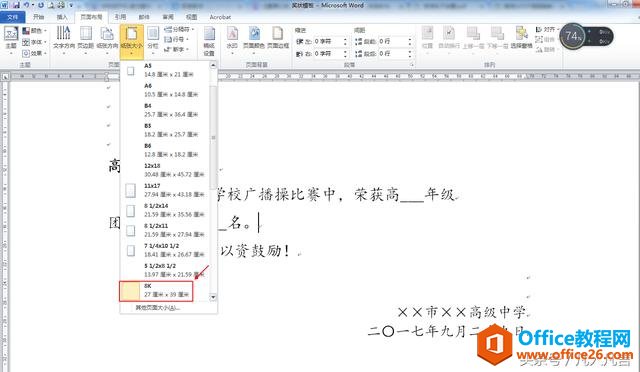This screenshot has height=372, width=640.
Task: Open More Paper Sizes (其他页面大小)
Action: pyautogui.click(x=158, y=308)
